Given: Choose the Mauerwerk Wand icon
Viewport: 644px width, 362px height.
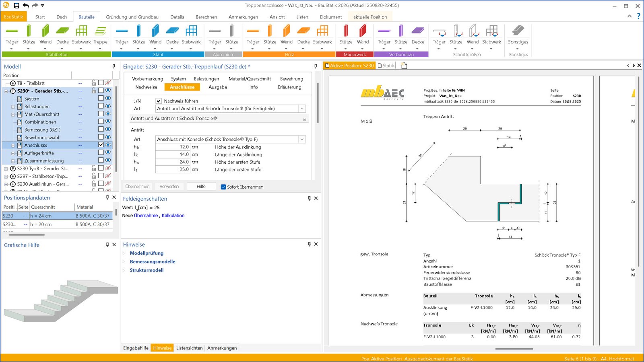Looking at the screenshot, I should coord(363,31).
